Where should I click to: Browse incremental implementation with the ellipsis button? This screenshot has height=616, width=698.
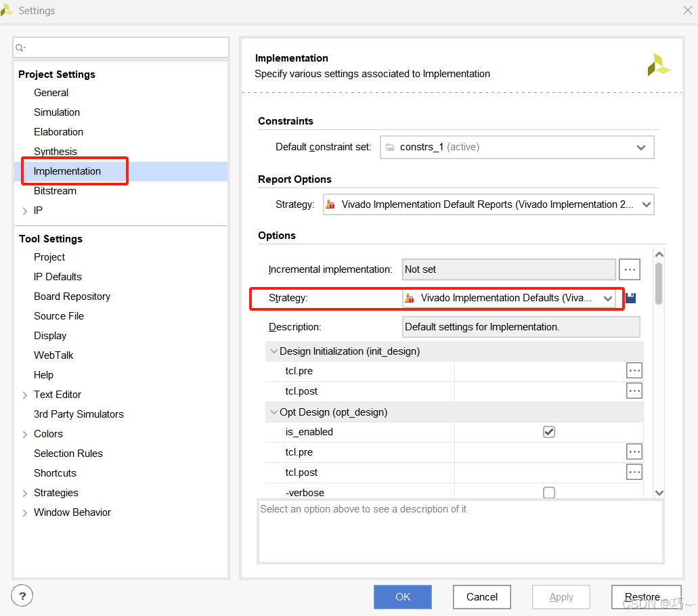(630, 269)
